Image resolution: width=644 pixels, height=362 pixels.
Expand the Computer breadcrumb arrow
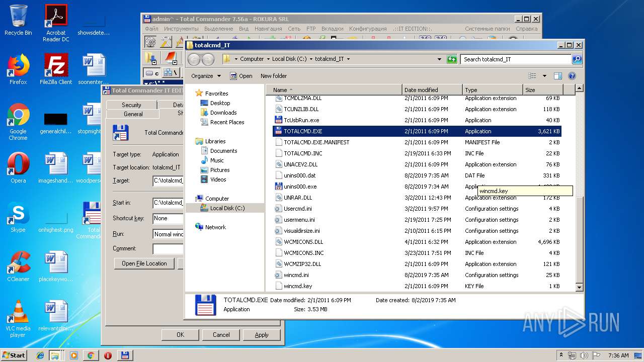(268, 59)
